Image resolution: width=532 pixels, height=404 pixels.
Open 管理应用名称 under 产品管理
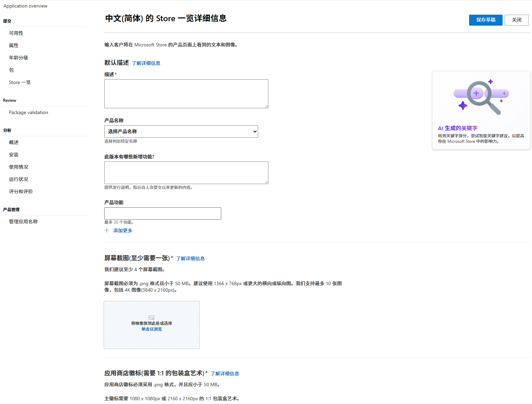click(x=23, y=221)
